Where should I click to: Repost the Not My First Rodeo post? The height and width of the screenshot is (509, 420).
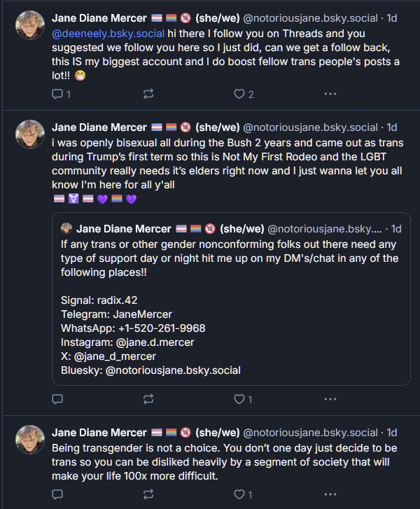click(148, 399)
